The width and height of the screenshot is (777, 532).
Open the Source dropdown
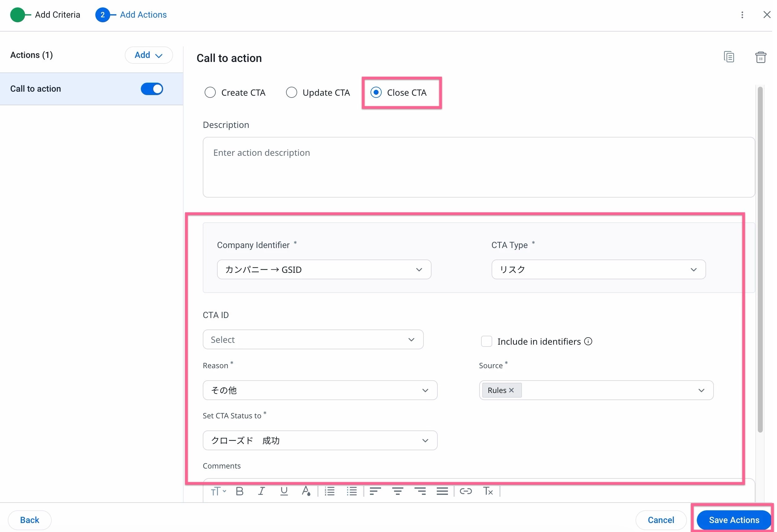click(596, 390)
